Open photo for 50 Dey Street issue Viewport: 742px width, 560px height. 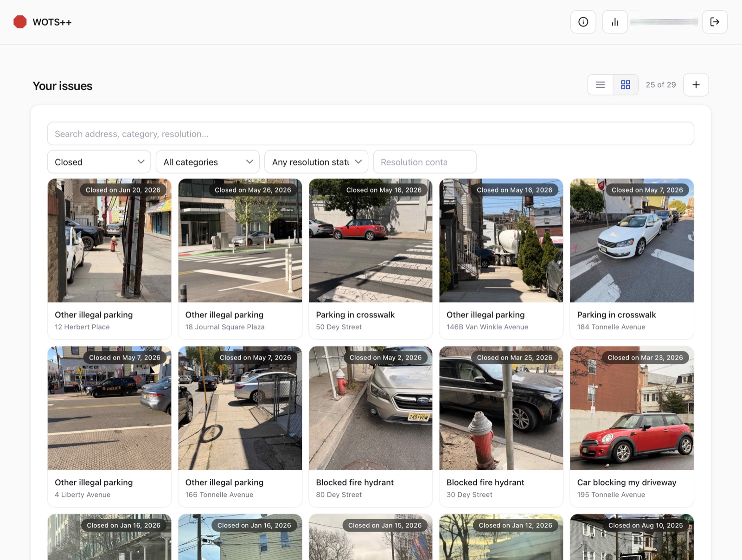(371, 240)
